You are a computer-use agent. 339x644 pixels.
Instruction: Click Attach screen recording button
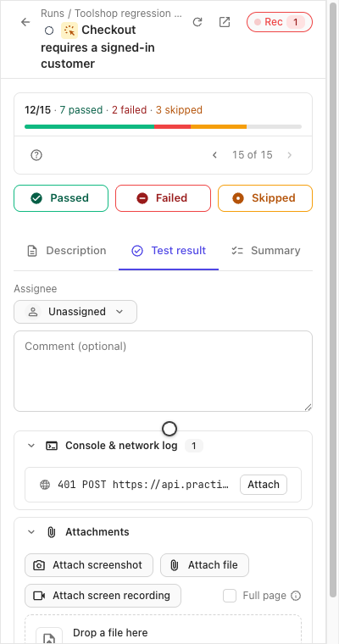tap(103, 596)
